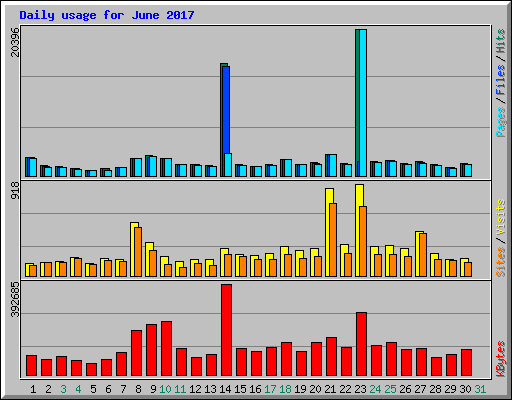The width and height of the screenshot is (512, 400).
Task: Click the tall cyan pages bar for day 23
Action: (x=363, y=103)
